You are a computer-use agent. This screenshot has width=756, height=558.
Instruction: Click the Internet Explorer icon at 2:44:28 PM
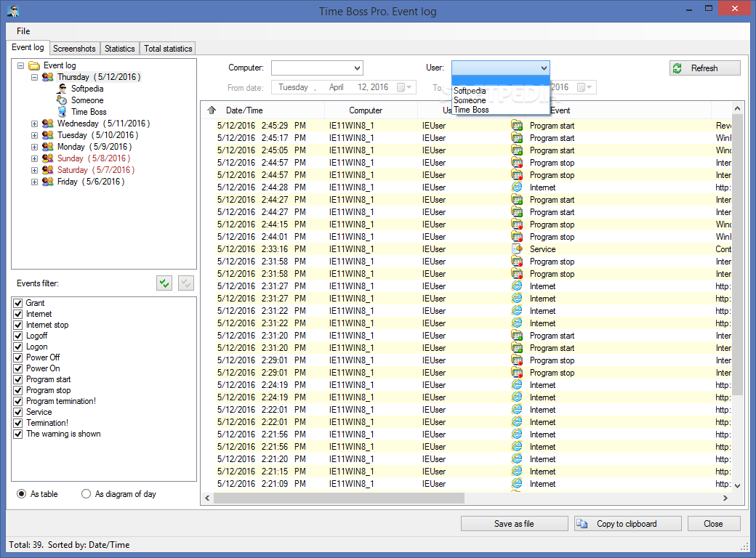517,187
